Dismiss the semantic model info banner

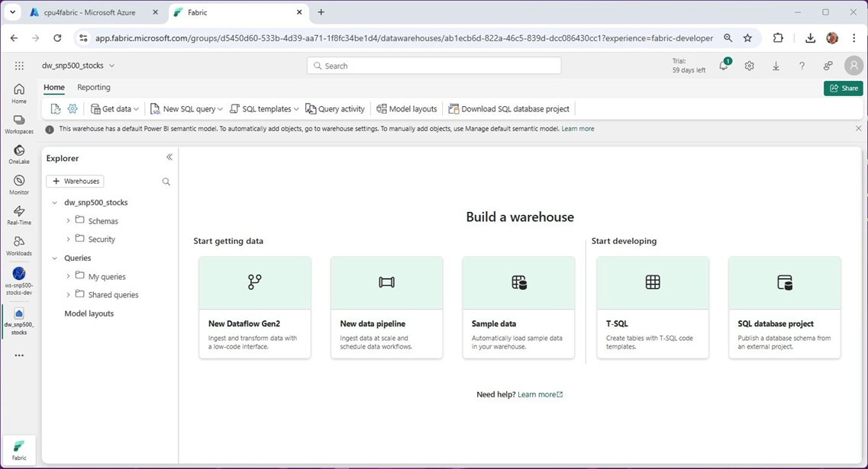859,128
